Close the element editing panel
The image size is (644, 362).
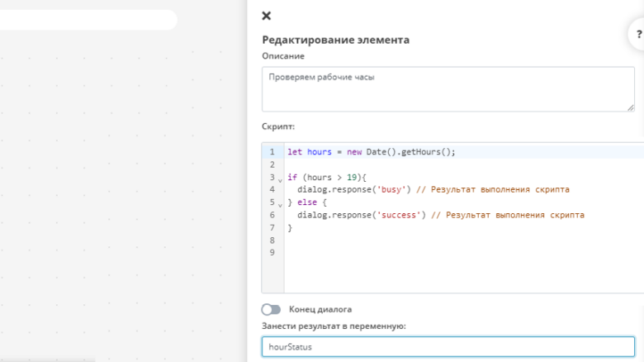pyautogui.click(x=266, y=16)
